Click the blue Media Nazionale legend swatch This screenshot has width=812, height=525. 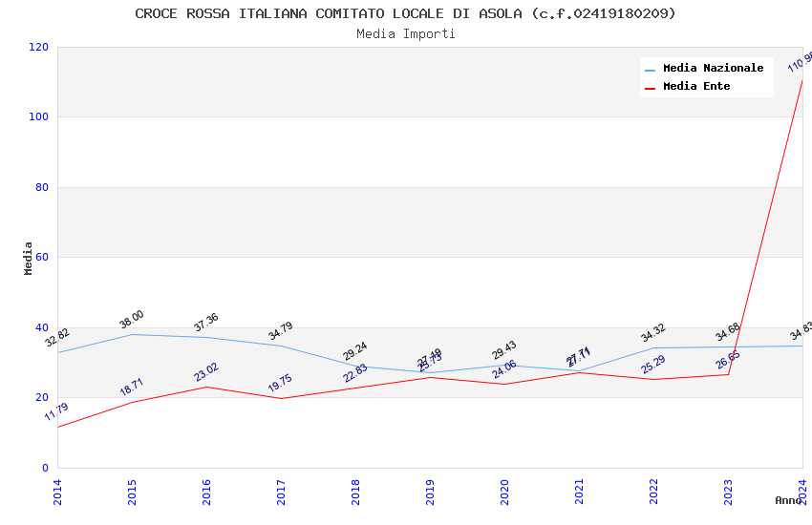650,70
